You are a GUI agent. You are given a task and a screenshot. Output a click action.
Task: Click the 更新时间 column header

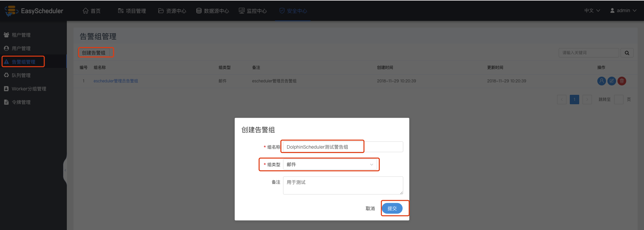click(x=495, y=68)
